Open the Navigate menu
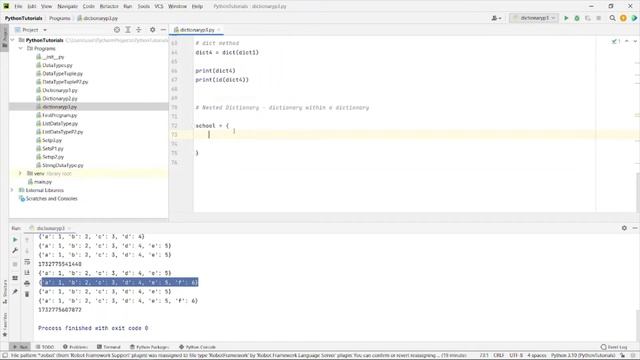640x360 pixels. click(x=67, y=6)
